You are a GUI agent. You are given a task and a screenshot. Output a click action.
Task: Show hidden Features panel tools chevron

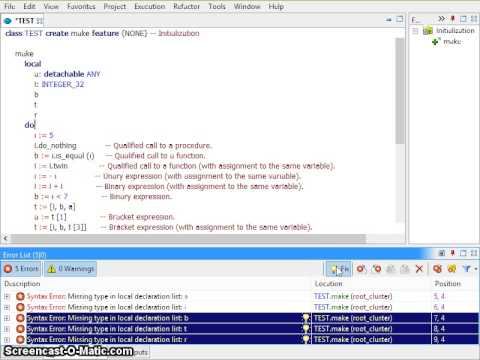click(441, 19)
